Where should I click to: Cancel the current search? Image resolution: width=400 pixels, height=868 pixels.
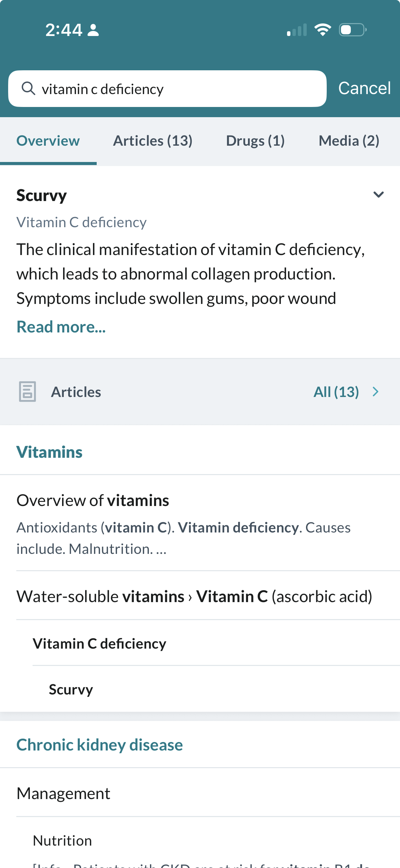coord(364,88)
